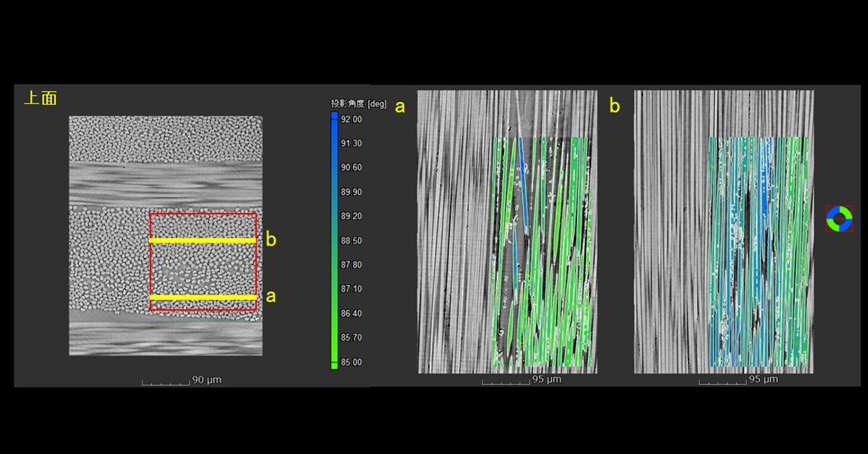Select the panel b fiber orientation image
Image resolution: width=868 pixels, height=454 pixels.
tap(724, 232)
